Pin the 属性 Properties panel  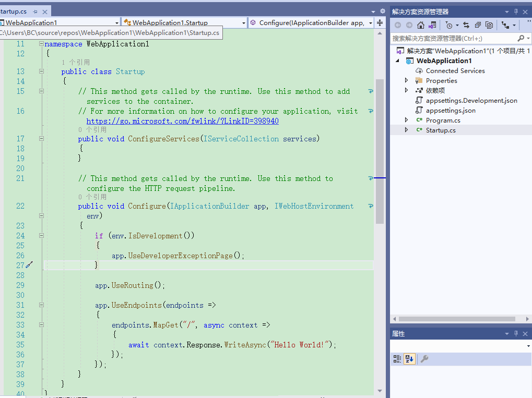click(516, 334)
